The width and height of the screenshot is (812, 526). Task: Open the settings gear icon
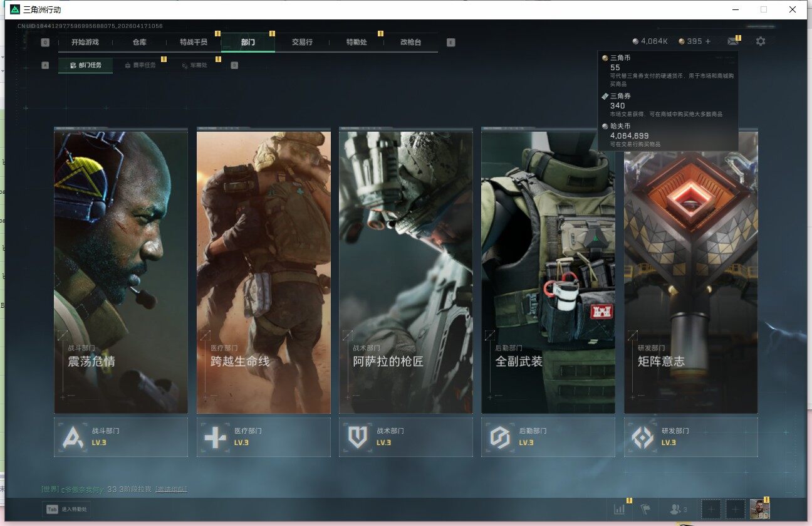(761, 41)
